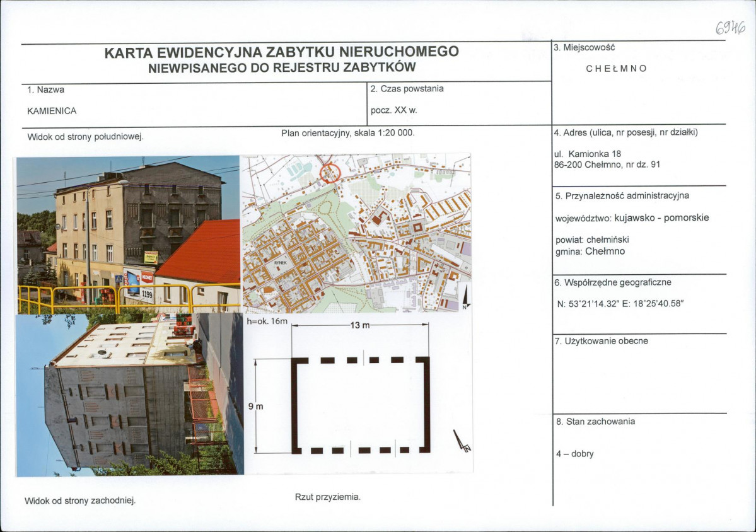The height and width of the screenshot is (532, 756).
Task: Click the line 'gmina: Chełmno'
Action: [590, 252]
